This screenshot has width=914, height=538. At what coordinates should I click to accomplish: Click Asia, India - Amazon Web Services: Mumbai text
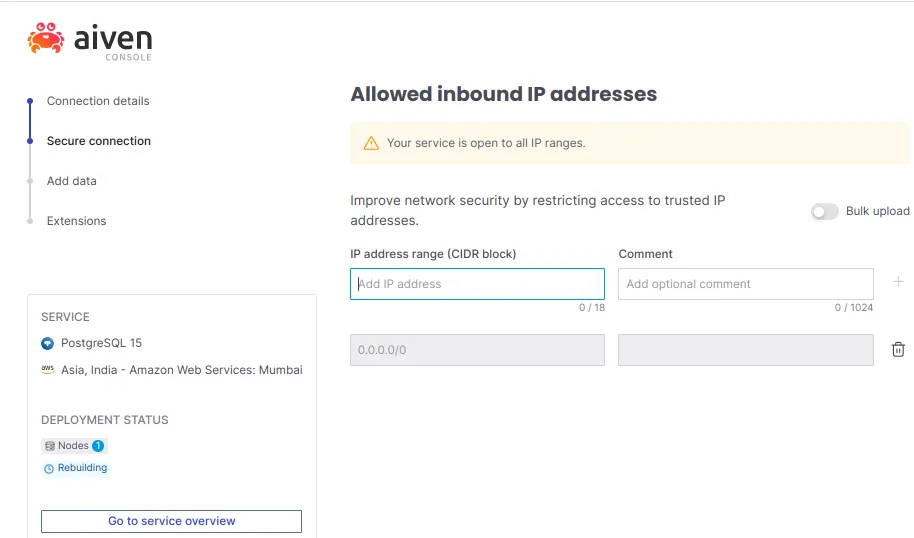tap(182, 370)
